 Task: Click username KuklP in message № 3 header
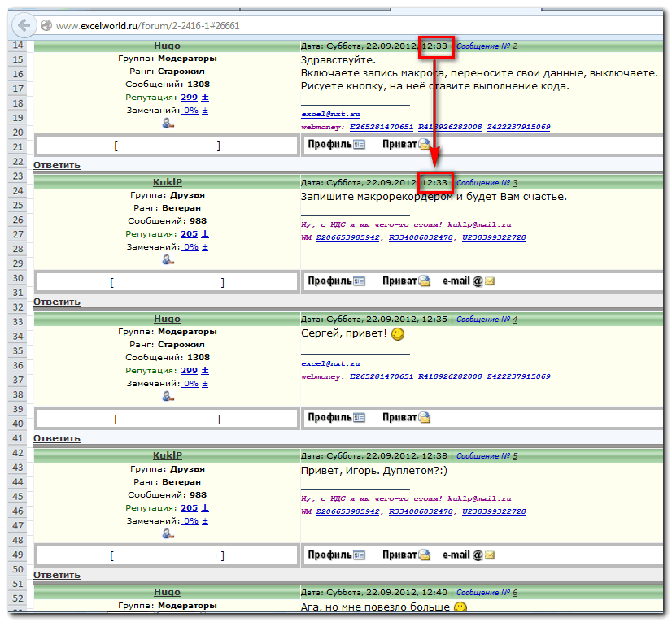tap(168, 182)
